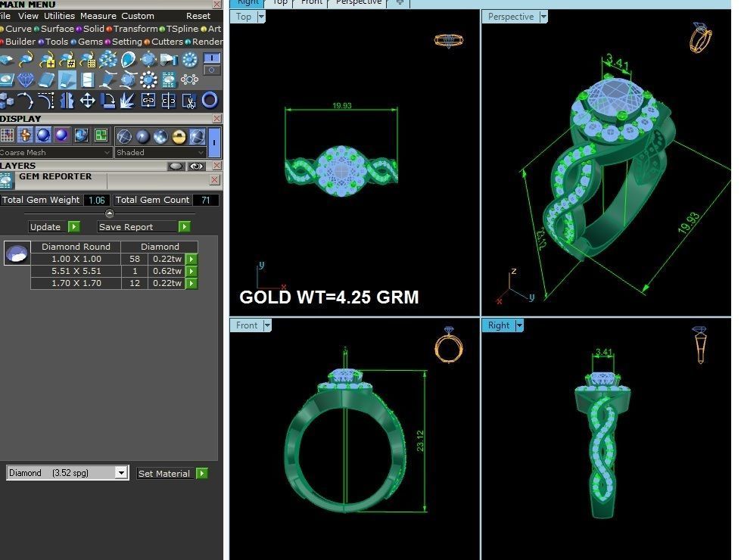Select the Mirror symmetry tool icon
This screenshot has width=741, height=560.
(x=67, y=100)
